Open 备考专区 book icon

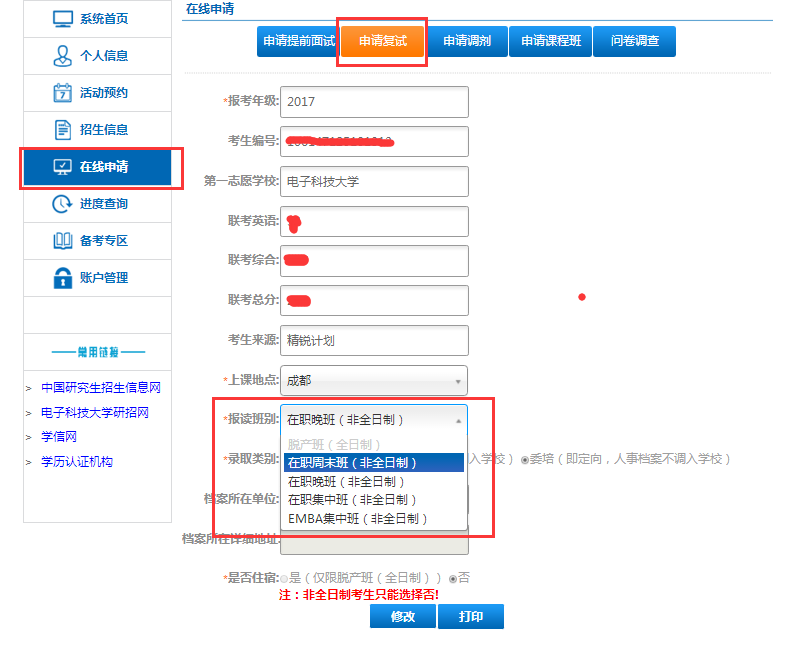click(x=63, y=241)
